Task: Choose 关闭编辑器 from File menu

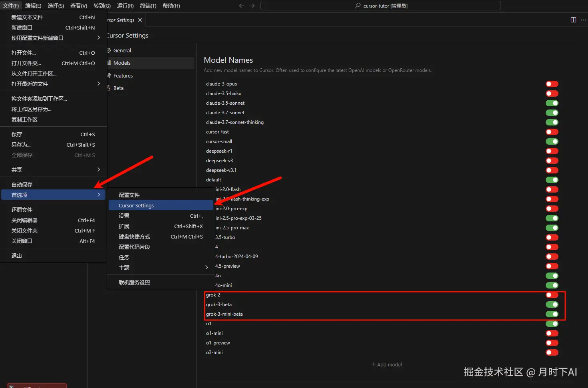Action: point(54,220)
